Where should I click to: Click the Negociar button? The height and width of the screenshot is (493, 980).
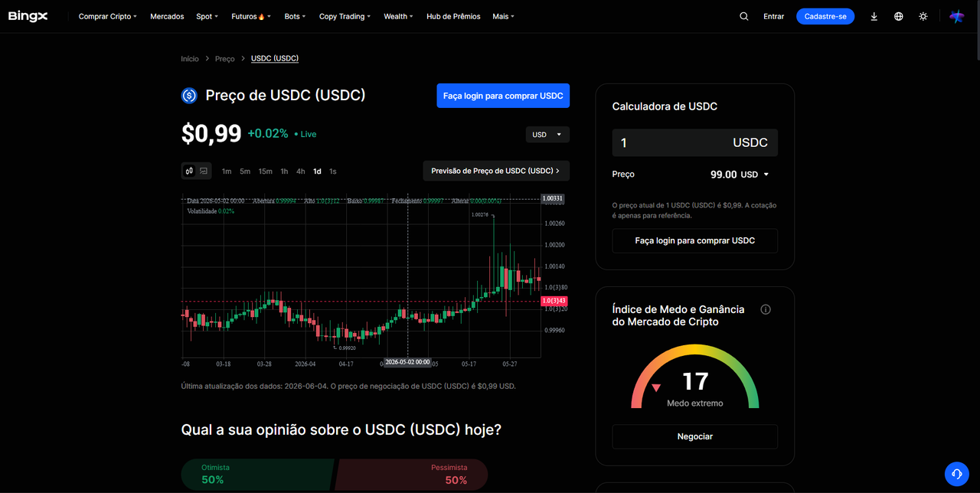click(x=694, y=436)
